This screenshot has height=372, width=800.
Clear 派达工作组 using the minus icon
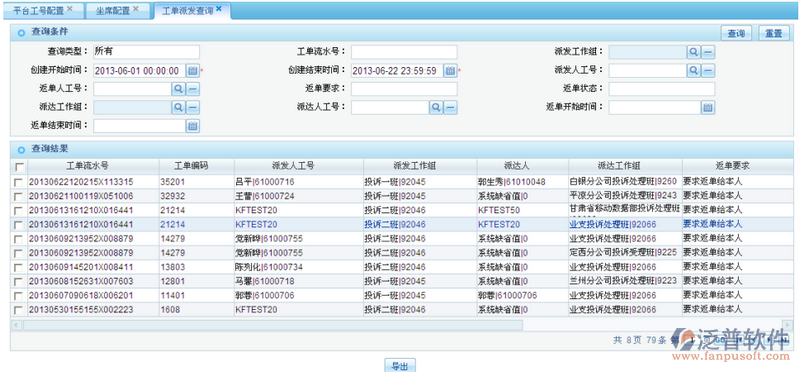[192, 107]
